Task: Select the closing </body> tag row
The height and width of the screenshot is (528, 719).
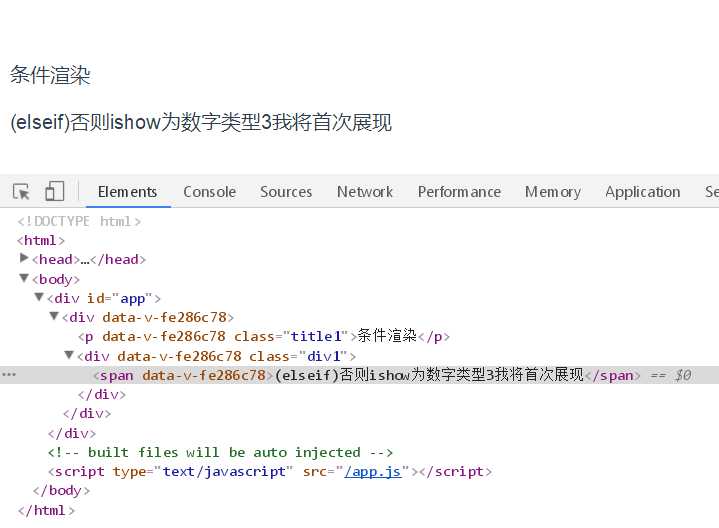Action: pyautogui.click(x=61, y=491)
